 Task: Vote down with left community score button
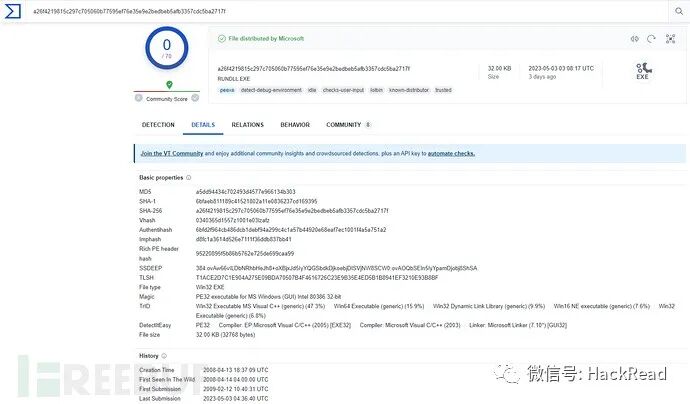pyautogui.click(x=139, y=98)
